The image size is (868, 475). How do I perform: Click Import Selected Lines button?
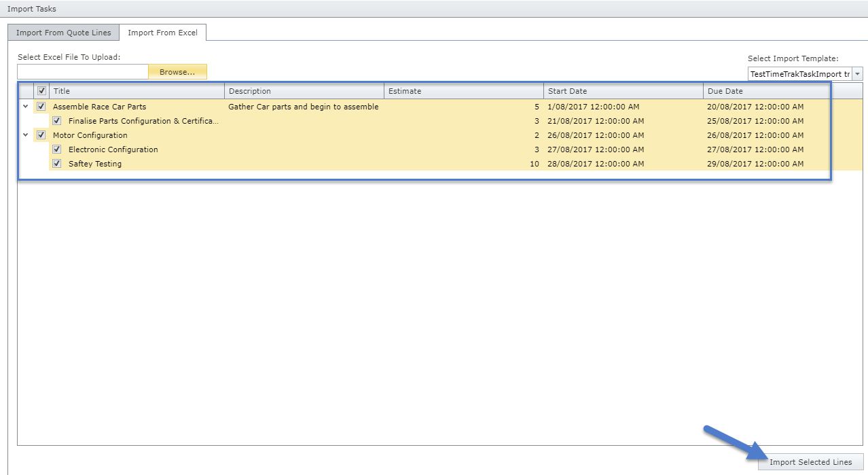click(810, 462)
